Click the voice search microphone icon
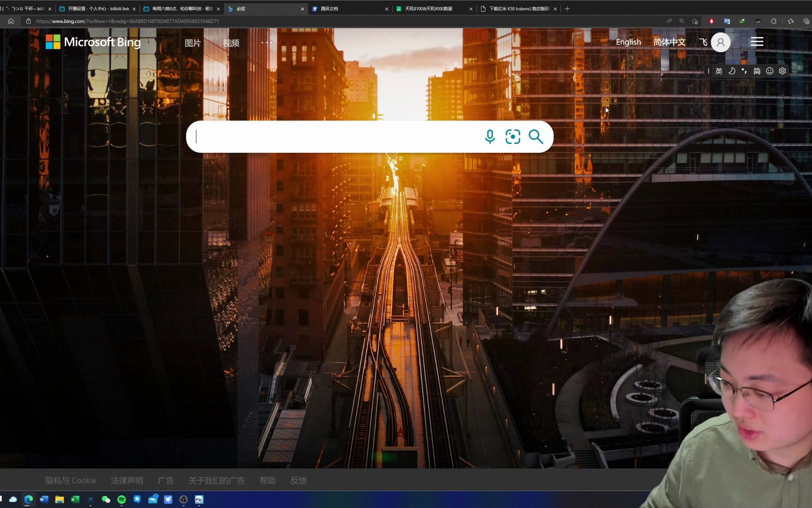Viewport: 812px width, 508px height. click(x=490, y=136)
